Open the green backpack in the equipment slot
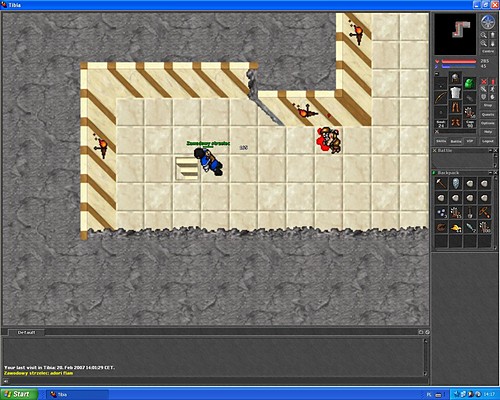The height and width of the screenshot is (400, 500). (470, 83)
